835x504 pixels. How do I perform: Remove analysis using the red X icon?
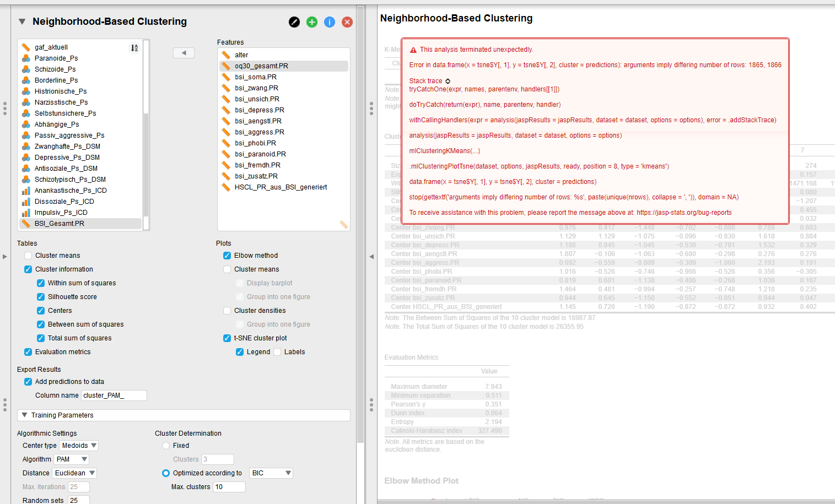pyautogui.click(x=347, y=22)
